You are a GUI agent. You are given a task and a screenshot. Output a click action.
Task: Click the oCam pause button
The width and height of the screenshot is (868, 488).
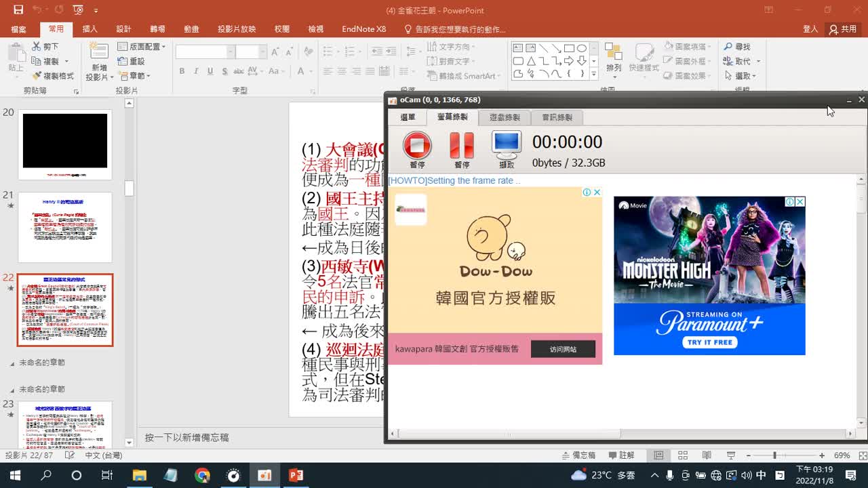462,145
